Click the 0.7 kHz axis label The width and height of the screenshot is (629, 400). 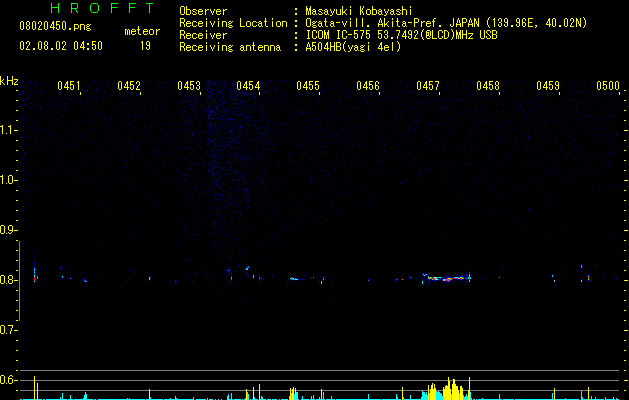8,330
